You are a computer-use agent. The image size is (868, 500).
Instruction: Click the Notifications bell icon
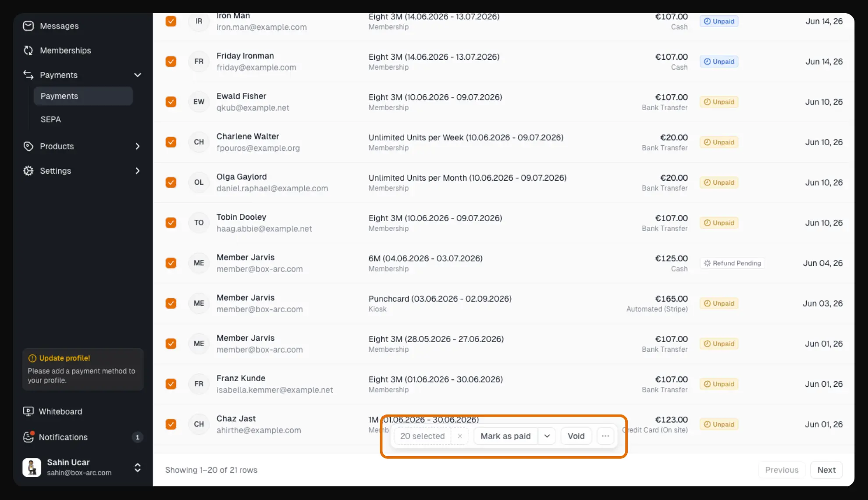pos(28,437)
